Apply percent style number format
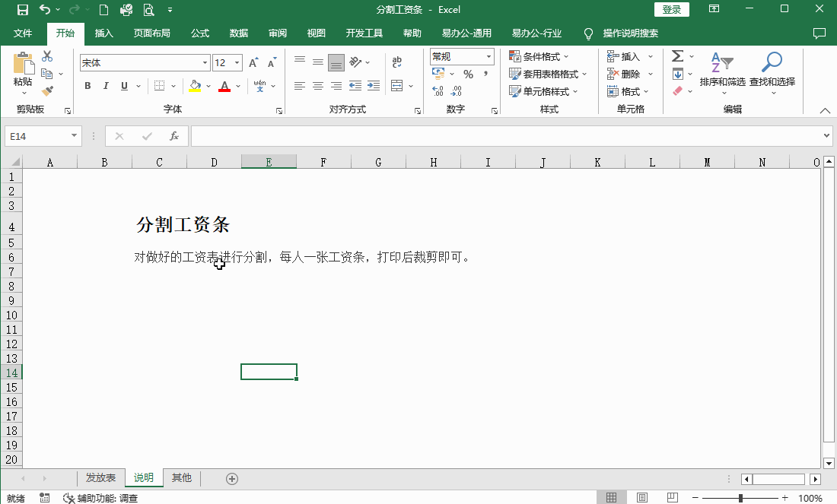 pyautogui.click(x=468, y=74)
